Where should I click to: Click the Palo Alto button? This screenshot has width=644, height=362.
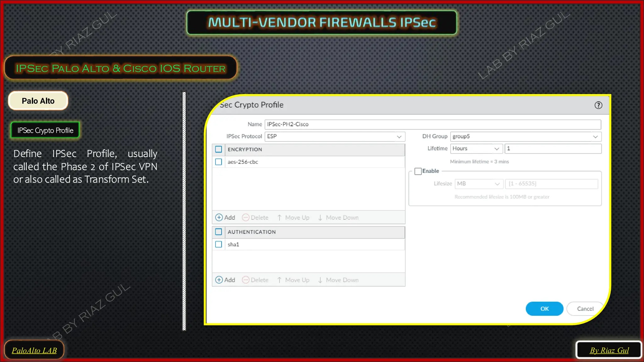tap(38, 101)
